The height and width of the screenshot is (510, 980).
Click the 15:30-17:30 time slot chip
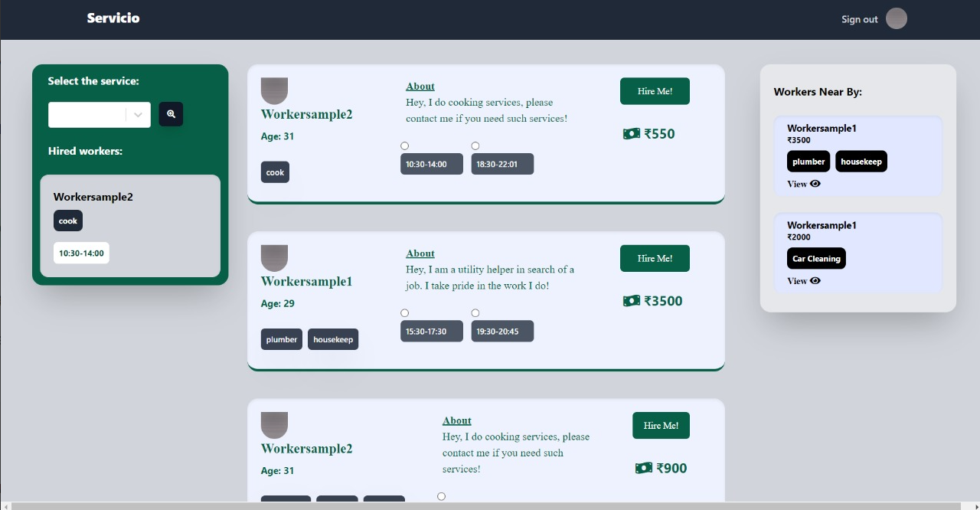point(432,331)
